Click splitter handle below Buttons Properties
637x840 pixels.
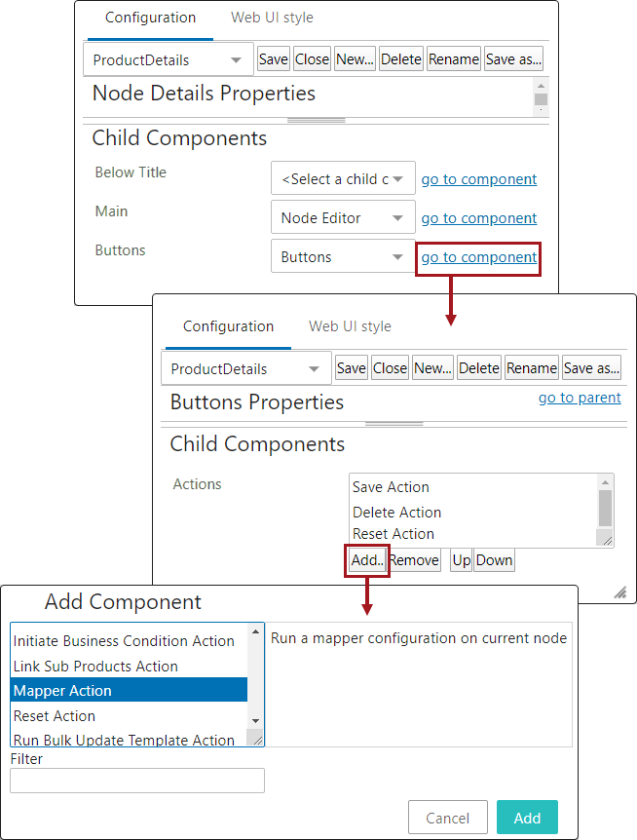[x=394, y=424]
